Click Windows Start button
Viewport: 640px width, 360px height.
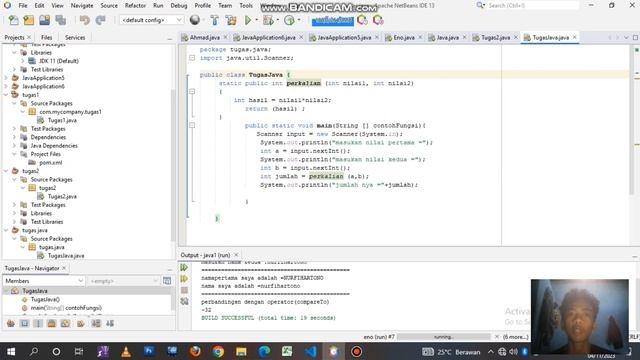click(x=11, y=351)
